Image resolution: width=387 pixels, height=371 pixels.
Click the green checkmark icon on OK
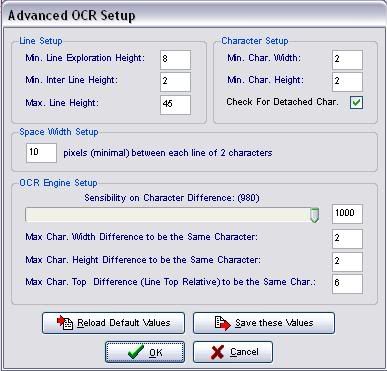[x=136, y=352]
